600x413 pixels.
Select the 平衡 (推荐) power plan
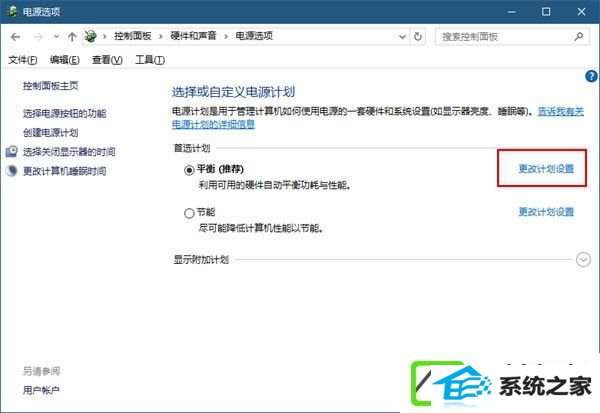[x=189, y=170]
